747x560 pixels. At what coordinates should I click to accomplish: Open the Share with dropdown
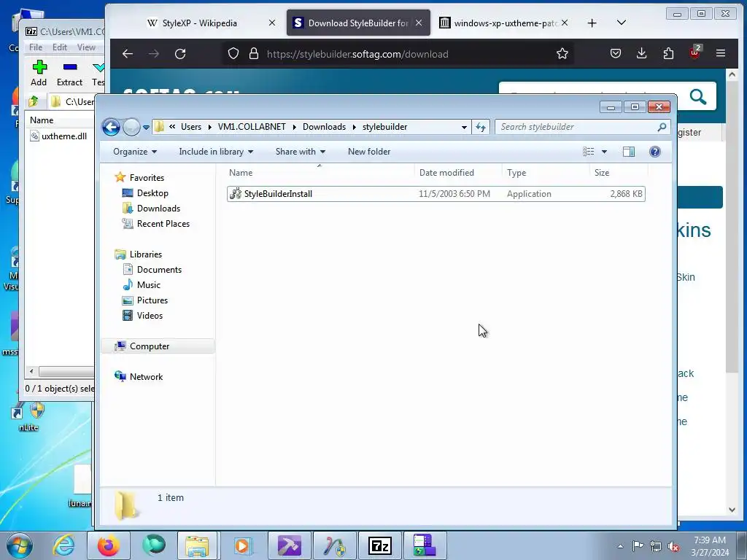coord(300,152)
